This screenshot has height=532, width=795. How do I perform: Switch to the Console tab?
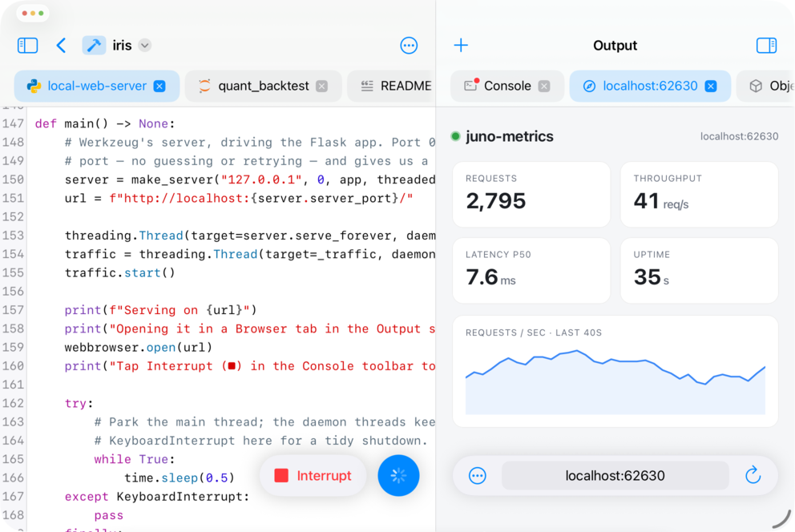point(507,87)
